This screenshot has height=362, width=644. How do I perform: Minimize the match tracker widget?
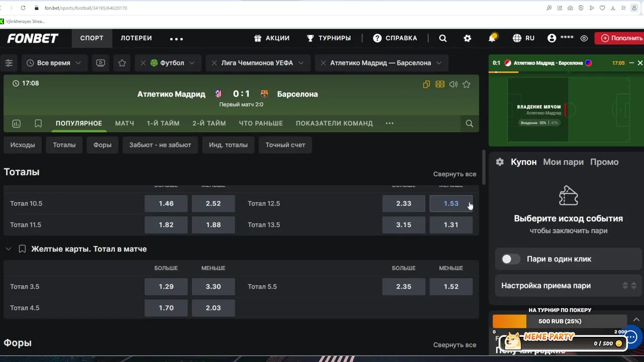pos(631,63)
